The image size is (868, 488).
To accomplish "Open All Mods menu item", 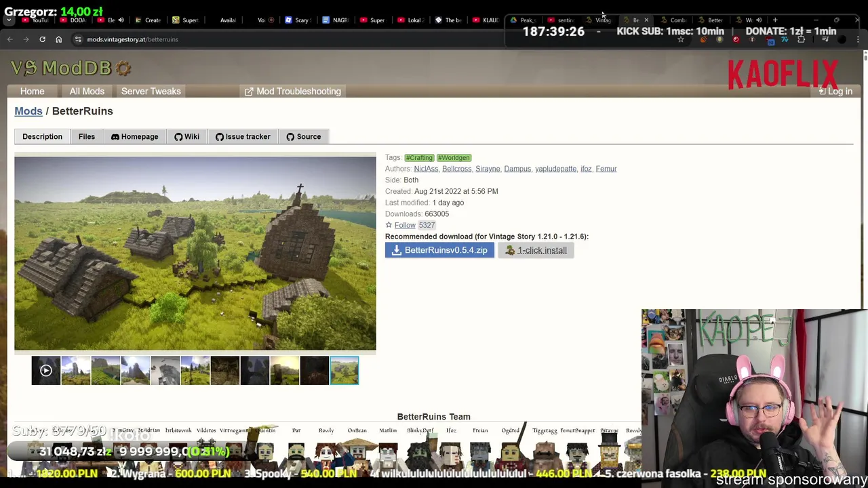I will click(87, 91).
